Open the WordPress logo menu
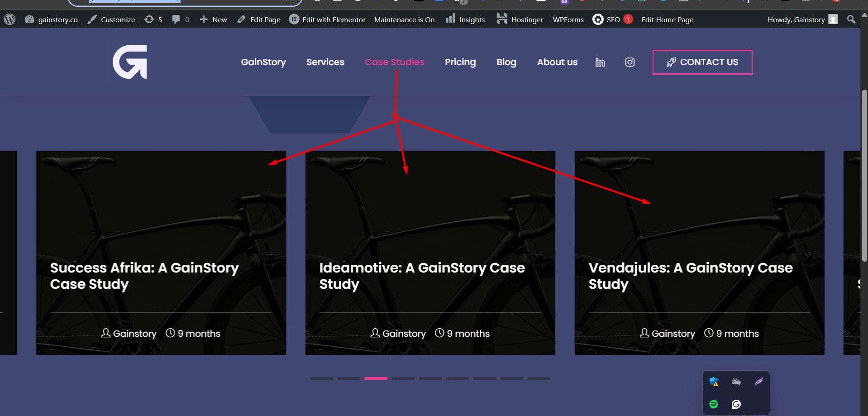This screenshot has height=416, width=868. coord(10,19)
